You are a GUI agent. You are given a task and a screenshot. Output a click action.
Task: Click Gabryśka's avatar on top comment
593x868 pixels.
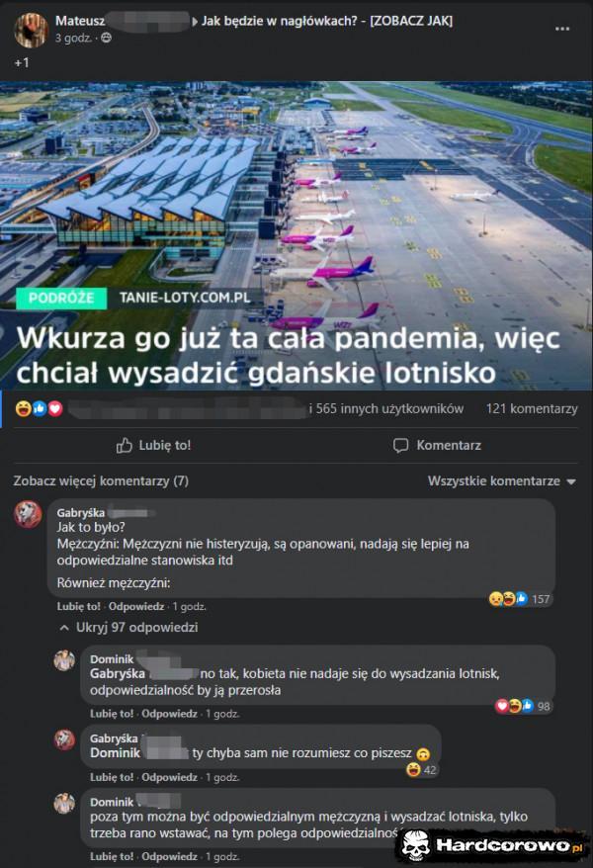pos(28,515)
